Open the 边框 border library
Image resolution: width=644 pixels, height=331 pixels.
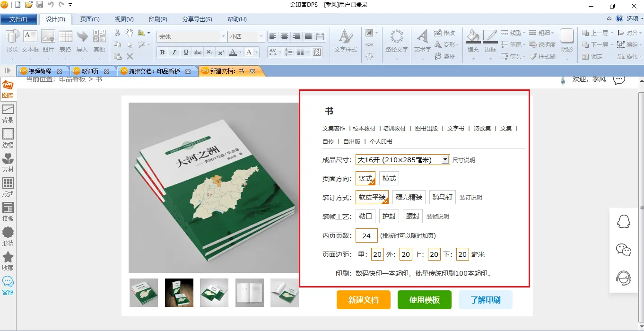[x=8, y=139]
